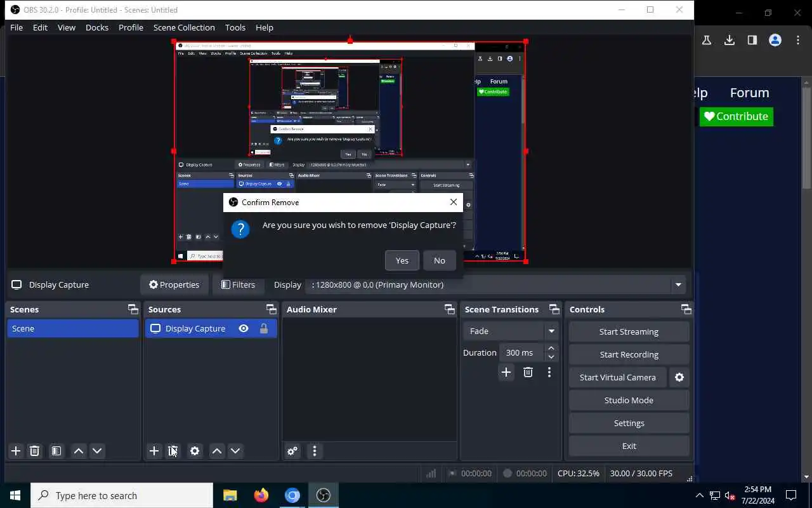The image size is (812, 508).
Task: Pop out the Audio Mixer dock
Action: tap(450, 309)
